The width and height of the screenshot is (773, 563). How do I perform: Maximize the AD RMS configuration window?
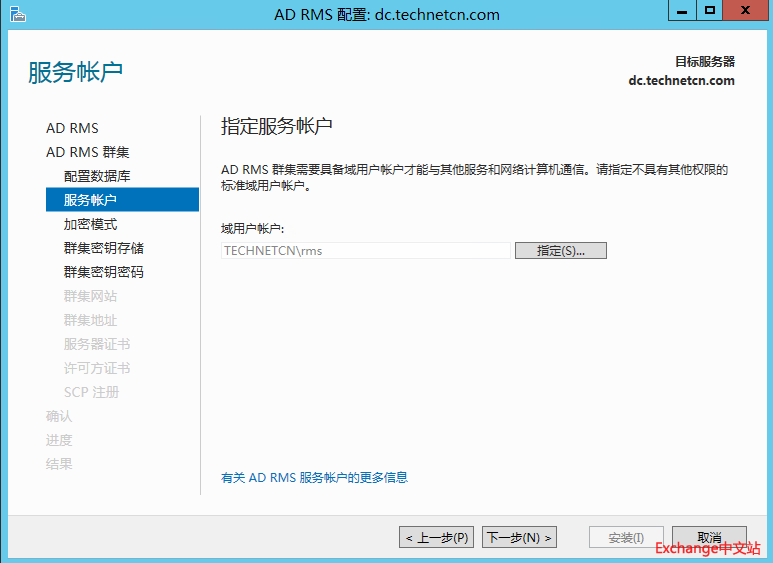tap(710, 11)
